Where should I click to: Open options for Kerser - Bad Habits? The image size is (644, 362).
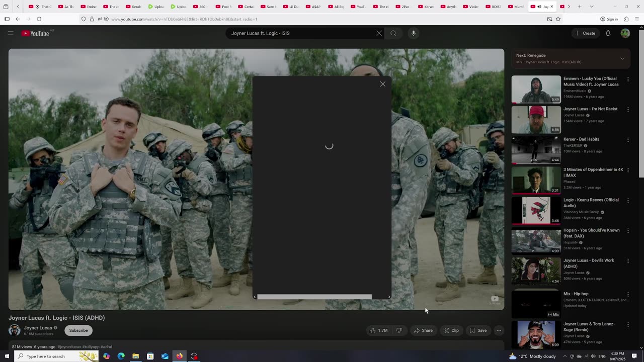click(628, 140)
